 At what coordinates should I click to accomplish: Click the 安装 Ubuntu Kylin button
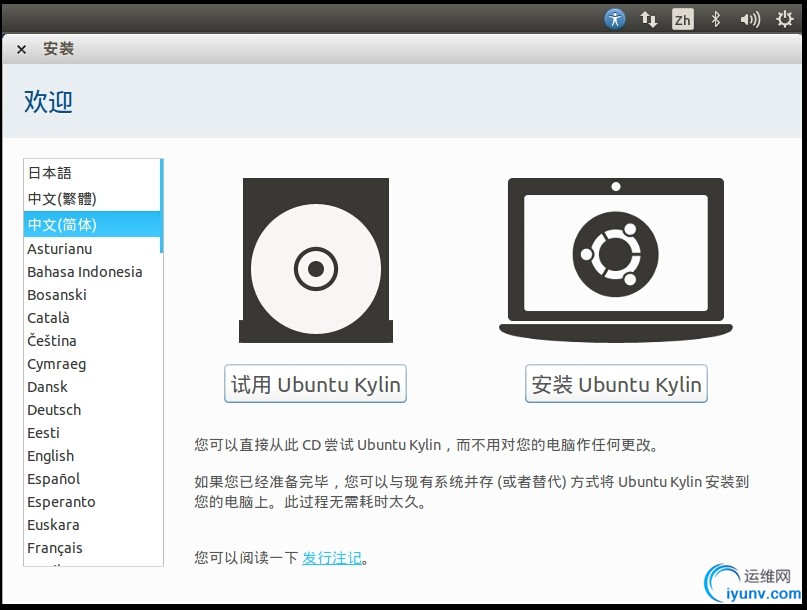coord(616,384)
